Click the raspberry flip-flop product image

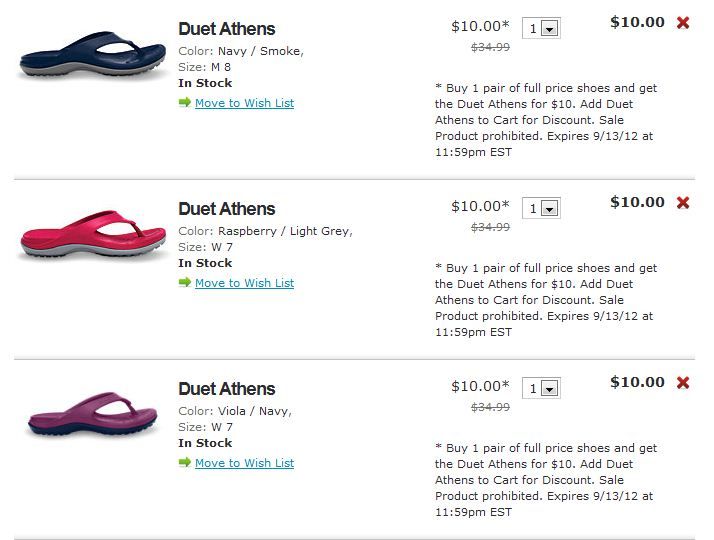(x=91, y=235)
